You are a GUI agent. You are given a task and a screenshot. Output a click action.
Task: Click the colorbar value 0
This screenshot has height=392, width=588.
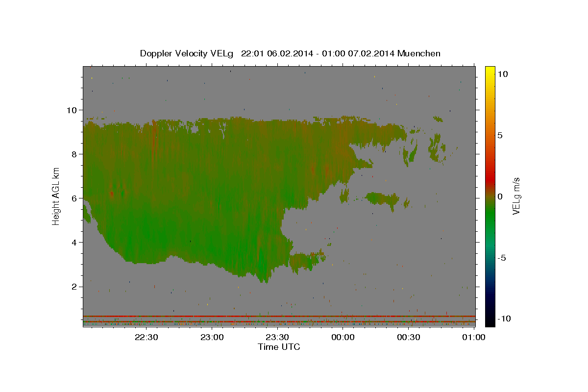(500, 196)
